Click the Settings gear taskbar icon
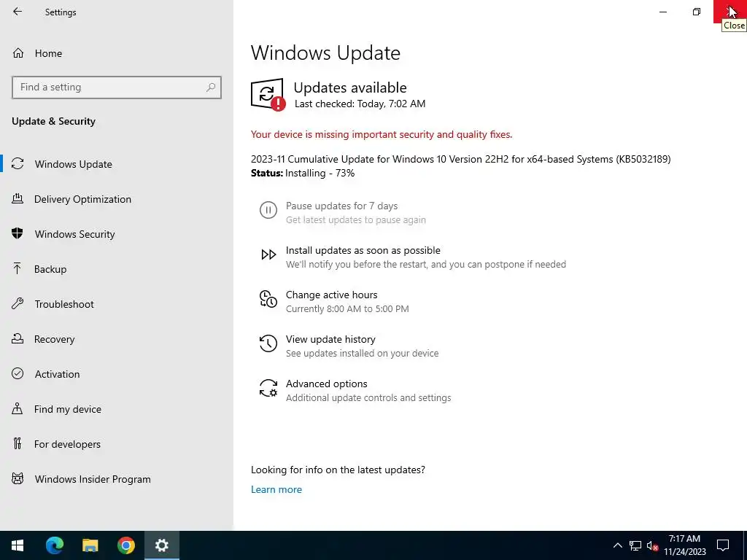The image size is (747, 560). (161, 545)
